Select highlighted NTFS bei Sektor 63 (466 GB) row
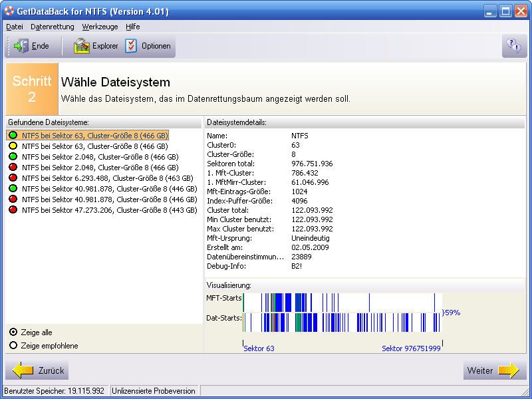This screenshot has width=532, height=399. coord(95,136)
